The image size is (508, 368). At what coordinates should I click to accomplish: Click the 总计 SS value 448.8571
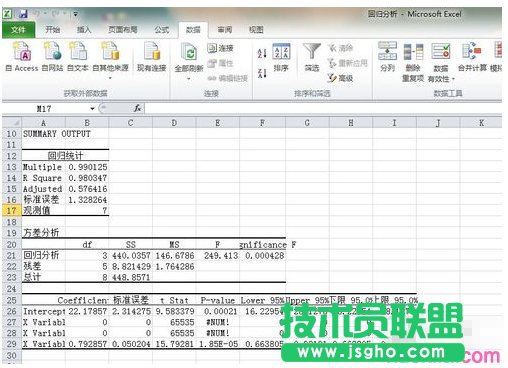tap(131, 277)
